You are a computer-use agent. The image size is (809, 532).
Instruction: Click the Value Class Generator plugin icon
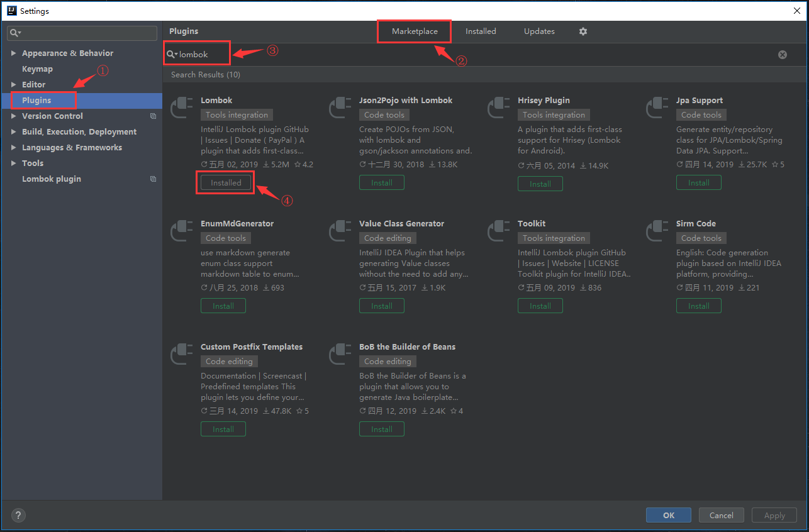point(340,231)
